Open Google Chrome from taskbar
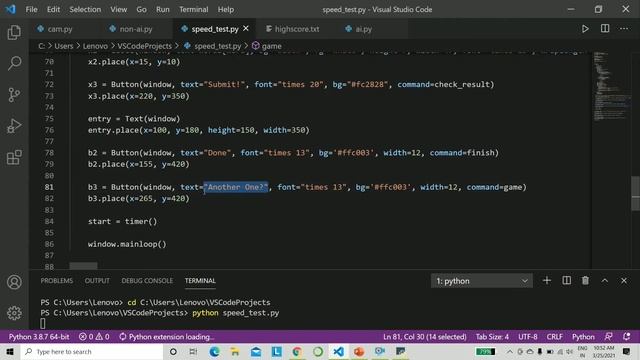The height and width of the screenshot is (360, 640). coord(297,351)
